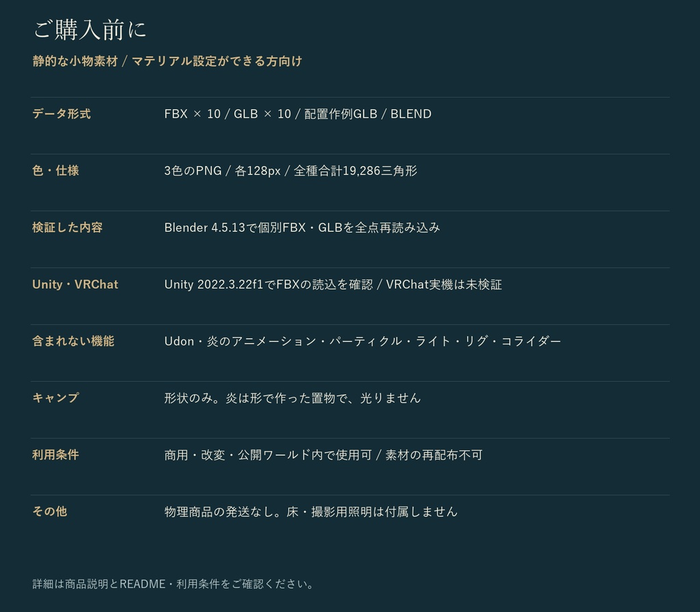Select the text 形状のみ。炎は形で作った置物で、光りません
Image resolution: width=700 pixels, height=612 pixels.
click(x=293, y=398)
